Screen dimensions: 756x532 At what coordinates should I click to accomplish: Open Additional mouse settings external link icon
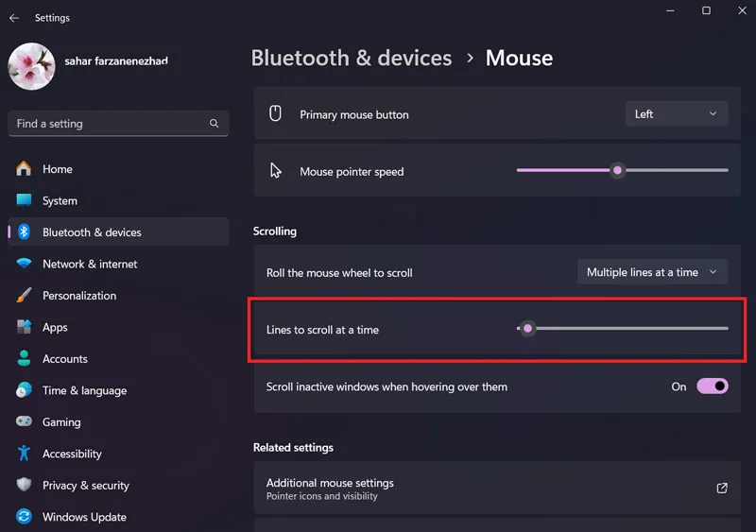point(722,489)
